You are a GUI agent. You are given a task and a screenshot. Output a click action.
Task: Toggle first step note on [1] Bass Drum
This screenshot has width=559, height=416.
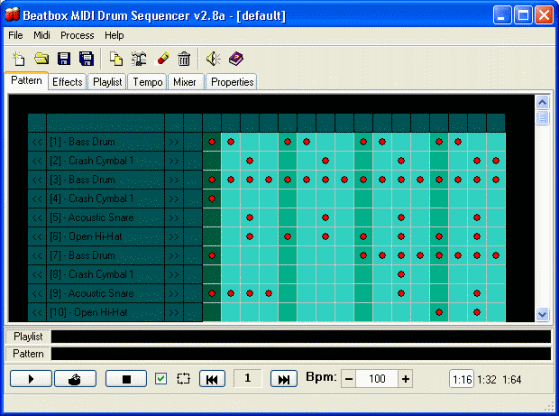(212, 142)
